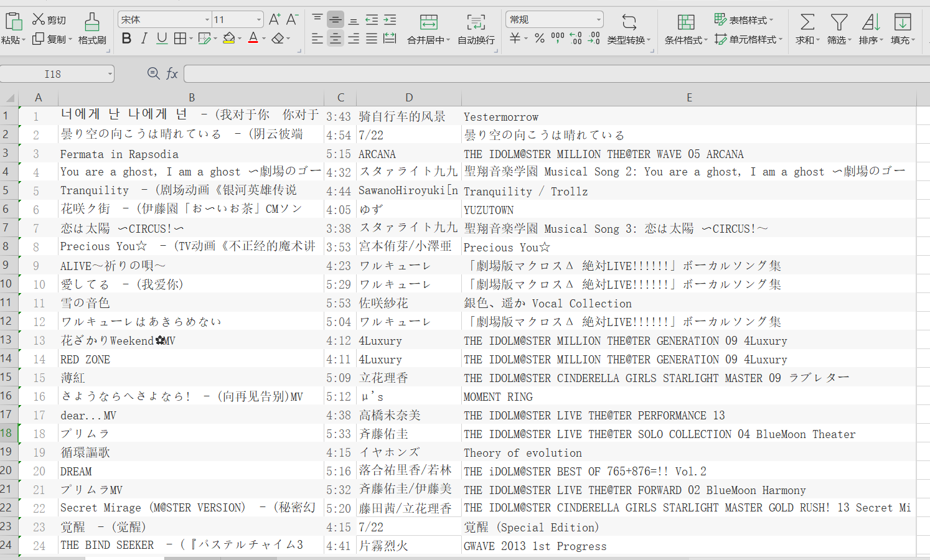Toggle Italic formatting
The height and width of the screenshot is (560, 930).
[144, 39]
